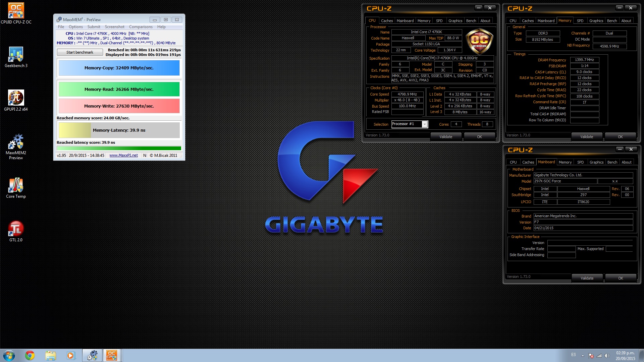The width and height of the screenshot is (644, 362).
Task: Click Validate in CPU-Z Memory window
Action: (587, 137)
